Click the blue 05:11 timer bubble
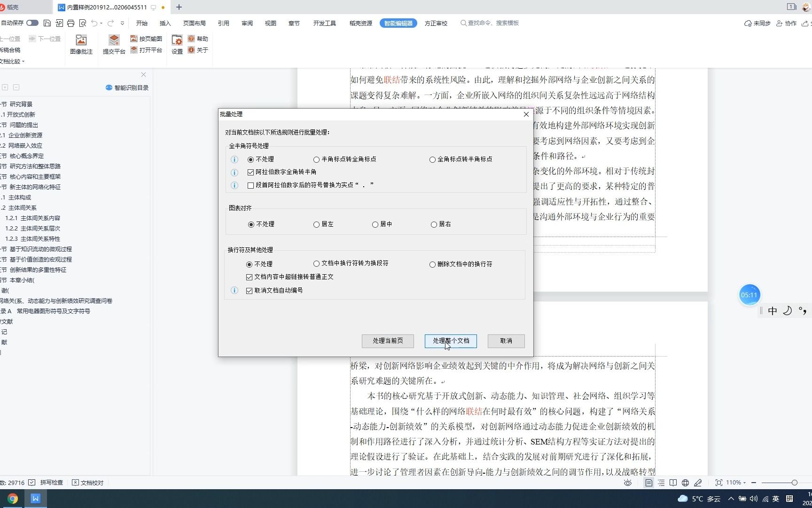The image size is (812, 508). click(749, 295)
